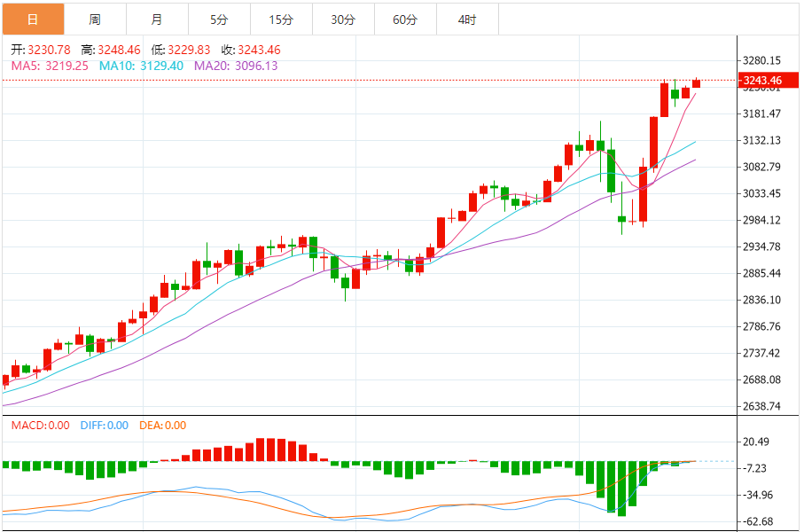Viewport: 804px width, 532px height.
Task: Click the low price 3229.83 value
Action: pyautogui.click(x=189, y=50)
